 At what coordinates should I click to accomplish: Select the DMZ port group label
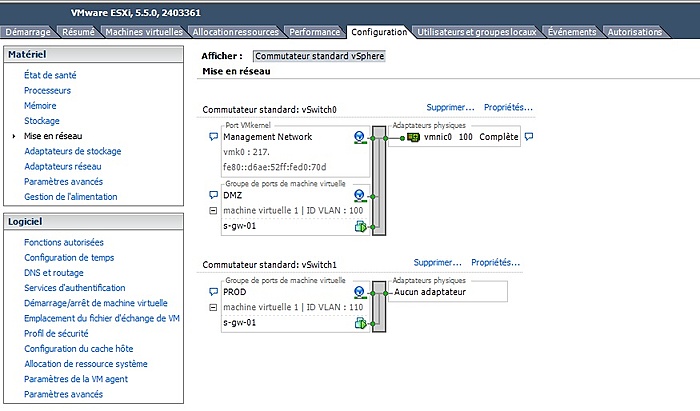coord(233,195)
